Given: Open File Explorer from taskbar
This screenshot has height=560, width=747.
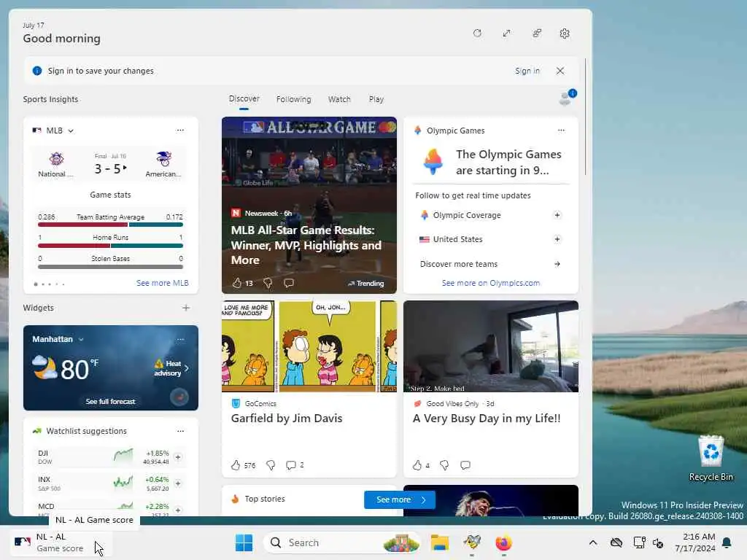Looking at the screenshot, I should [x=440, y=542].
